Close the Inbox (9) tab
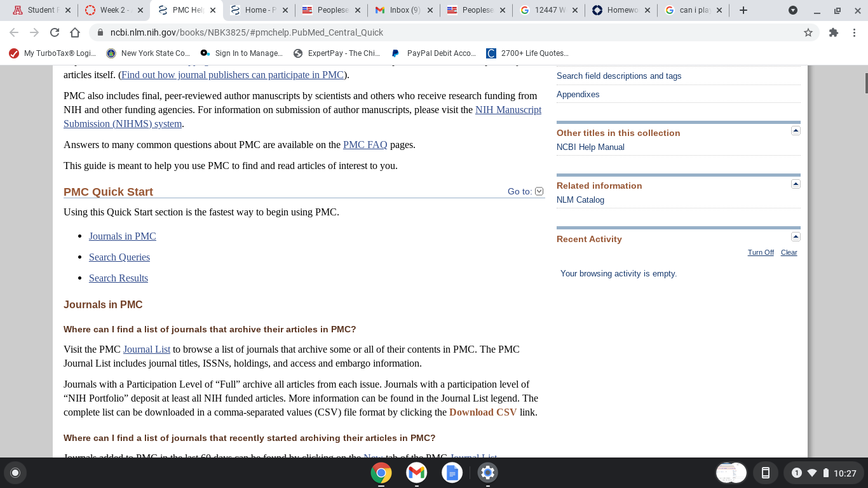 point(431,10)
